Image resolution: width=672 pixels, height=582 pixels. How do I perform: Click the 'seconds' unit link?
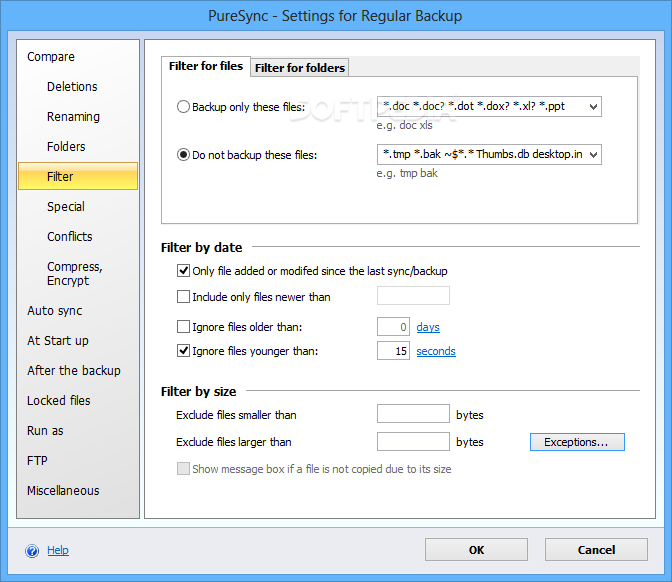[436, 351]
